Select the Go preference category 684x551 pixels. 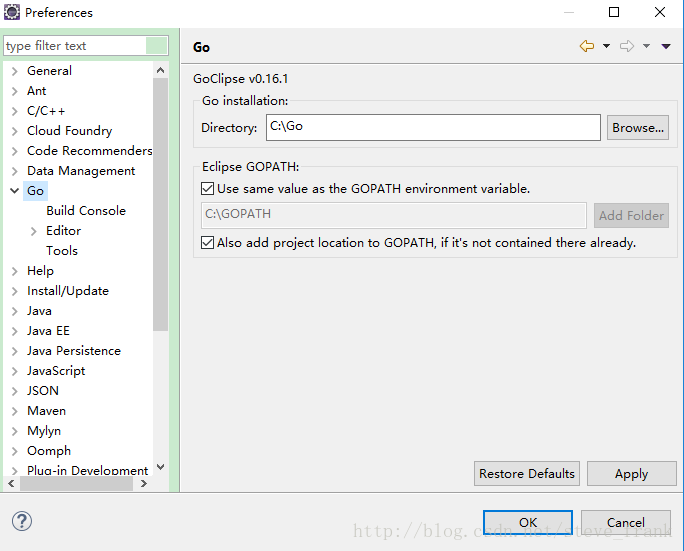coord(35,191)
